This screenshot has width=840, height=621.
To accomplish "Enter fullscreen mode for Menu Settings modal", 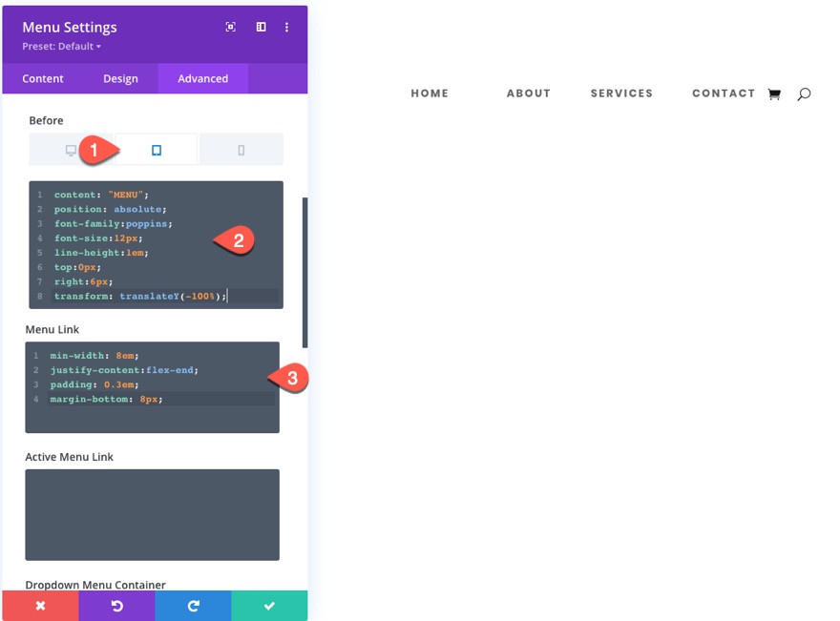I will (x=230, y=27).
